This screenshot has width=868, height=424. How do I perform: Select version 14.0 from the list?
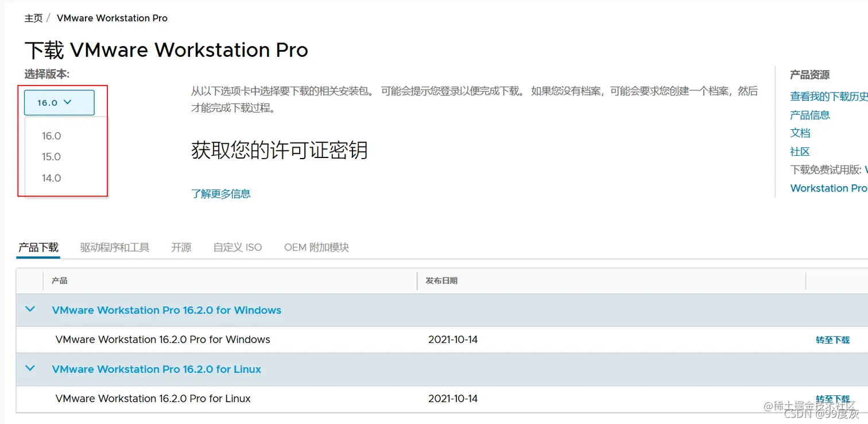[51, 178]
